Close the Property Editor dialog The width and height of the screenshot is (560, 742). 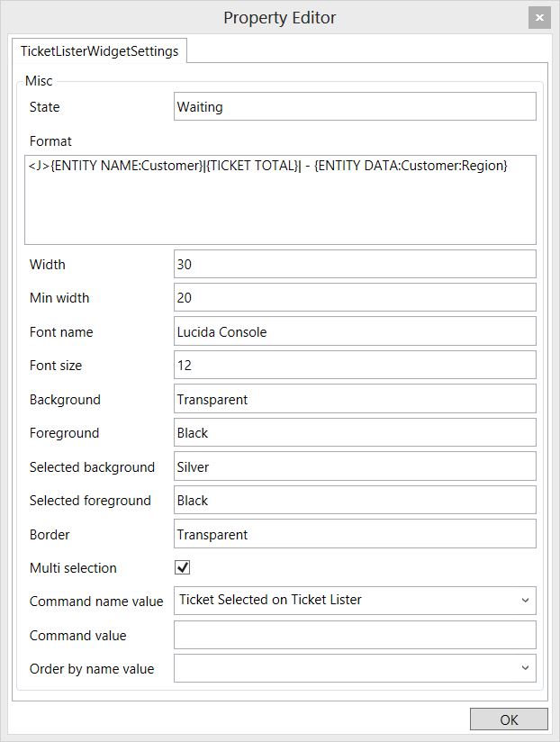pyautogui.click(x=539, y=17)
